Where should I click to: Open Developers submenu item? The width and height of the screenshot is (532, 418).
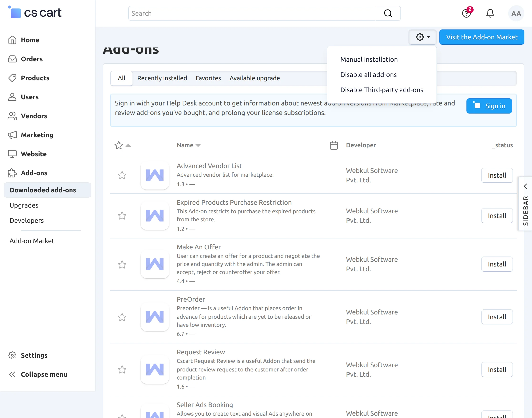pos(27,220)
